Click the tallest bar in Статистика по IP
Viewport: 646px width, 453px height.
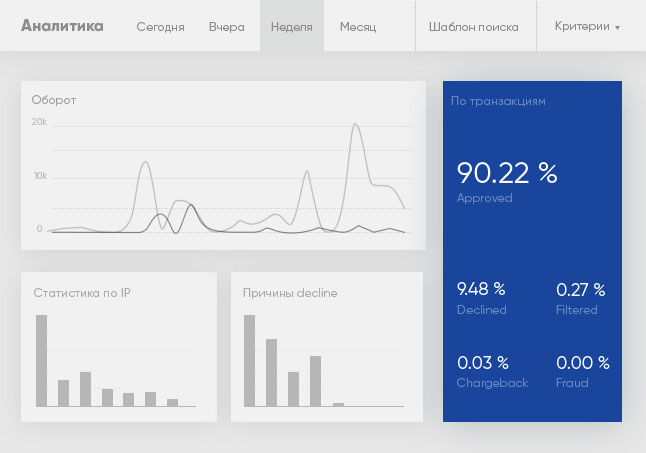(x=42, y=361)
